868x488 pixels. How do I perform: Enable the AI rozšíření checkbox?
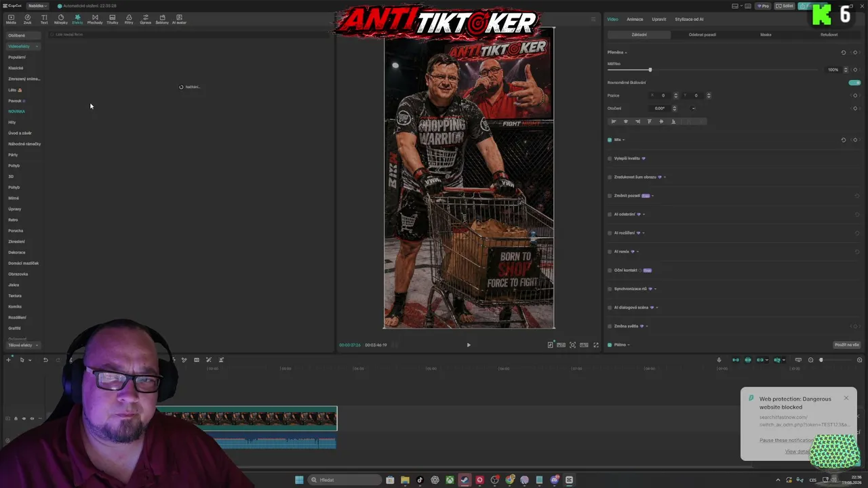pos(610,233)
